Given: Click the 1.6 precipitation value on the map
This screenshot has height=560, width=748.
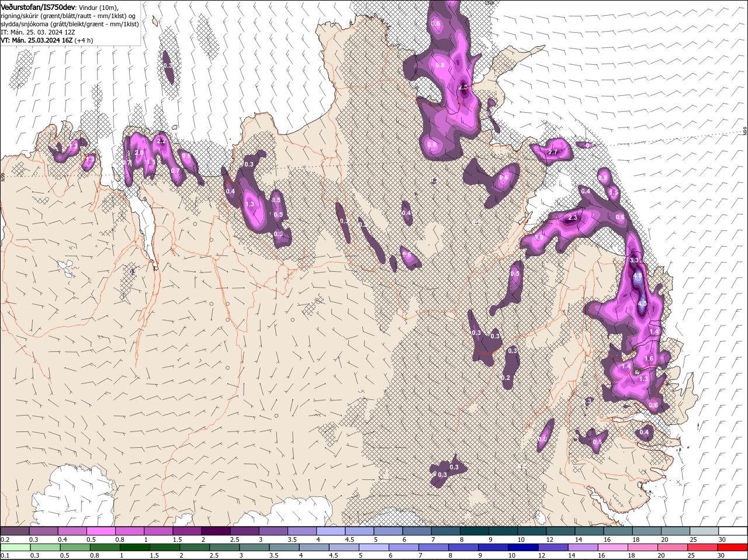Looking at the screenshot, I should coord(649,358).
